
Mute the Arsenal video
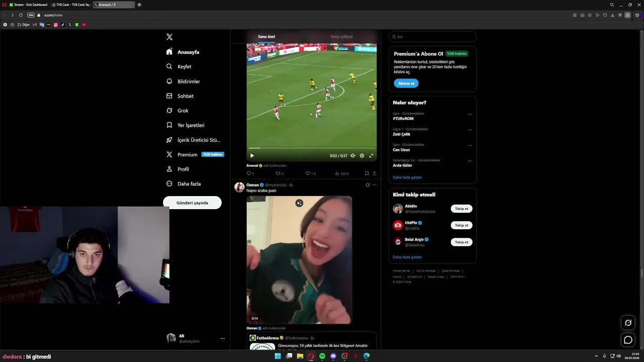point(353,156)
